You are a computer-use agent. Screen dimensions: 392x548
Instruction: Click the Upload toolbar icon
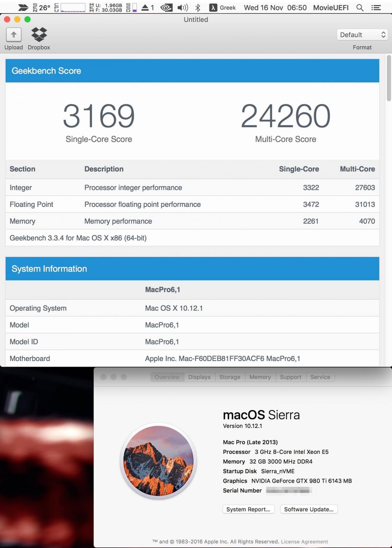(13, 35)
